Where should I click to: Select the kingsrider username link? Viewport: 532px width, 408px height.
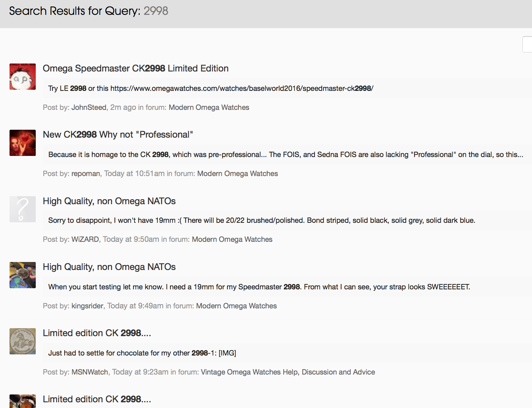[x=87, y=306]
